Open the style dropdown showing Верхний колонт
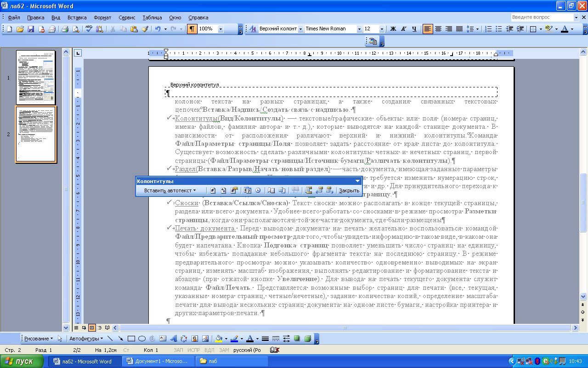Screen dimensions: 588x368 [301, 29]
